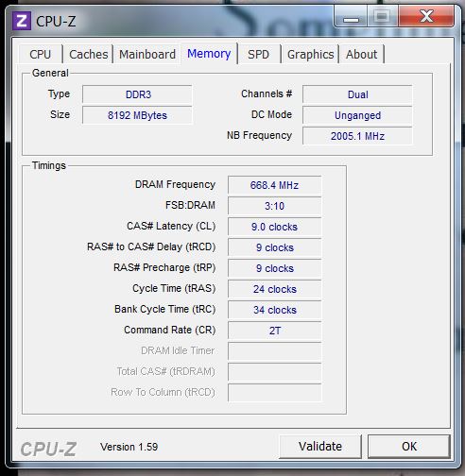
Task: Click the OK button
Action: pos(409,447)
